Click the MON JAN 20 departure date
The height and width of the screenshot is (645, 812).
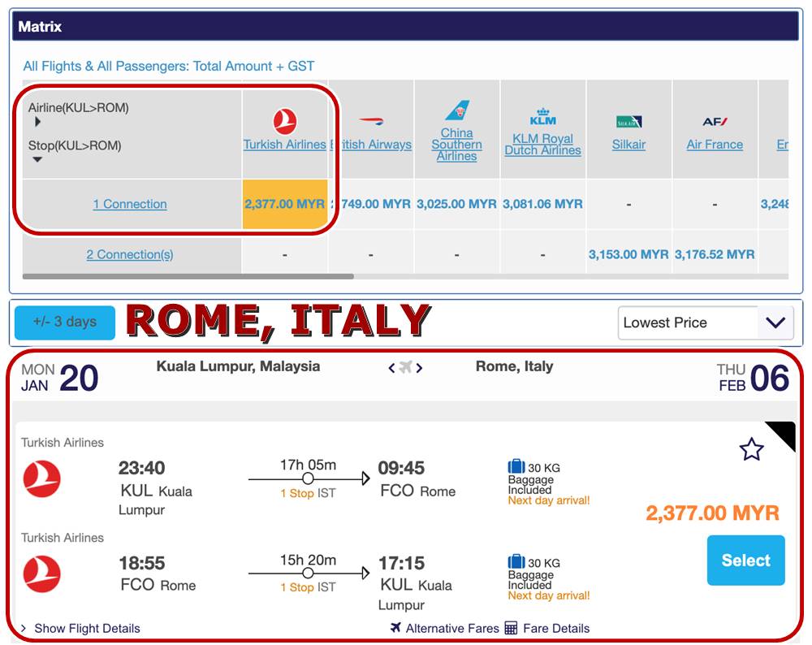click(59, 378)
